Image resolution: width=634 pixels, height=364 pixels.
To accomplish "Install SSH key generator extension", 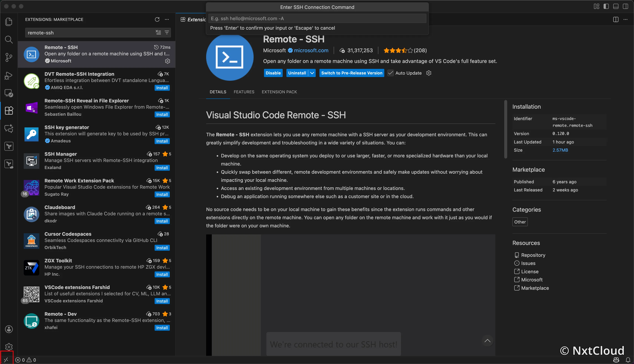I will 162,141.
